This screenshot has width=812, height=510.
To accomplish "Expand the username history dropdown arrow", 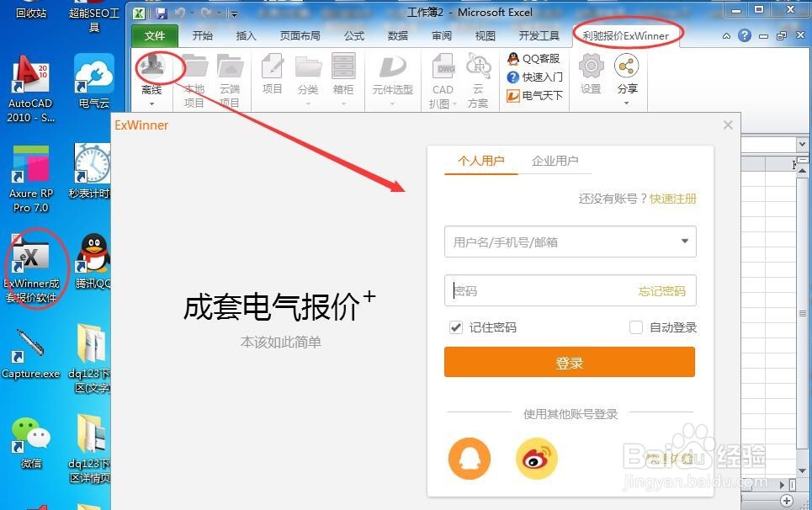I will point(685,242).
